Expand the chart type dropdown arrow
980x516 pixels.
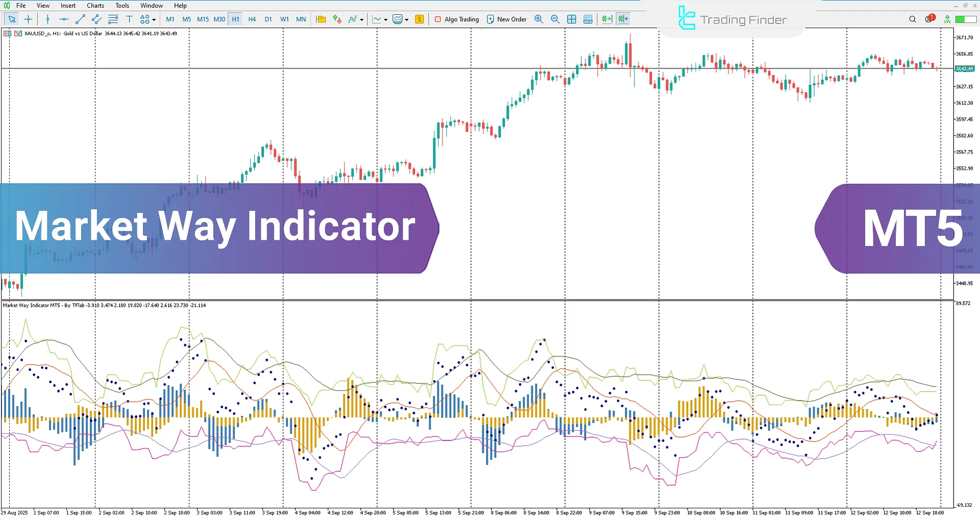pyautogui.click(x=386, y=20)
